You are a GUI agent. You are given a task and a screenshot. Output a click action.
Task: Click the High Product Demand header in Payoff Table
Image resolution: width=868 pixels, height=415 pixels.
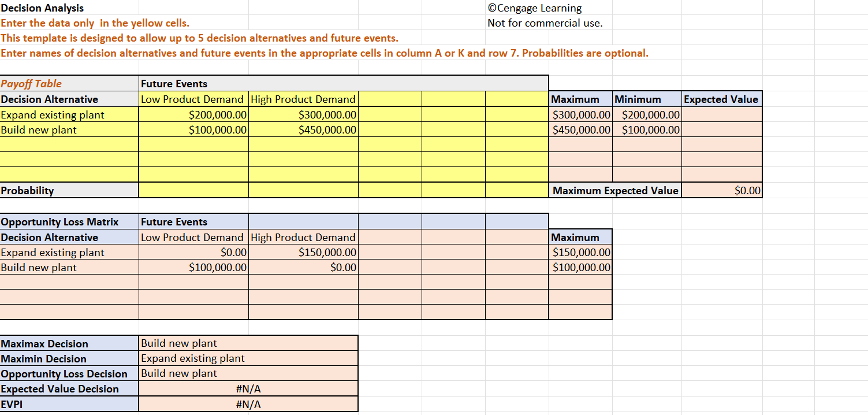point(303,99)
